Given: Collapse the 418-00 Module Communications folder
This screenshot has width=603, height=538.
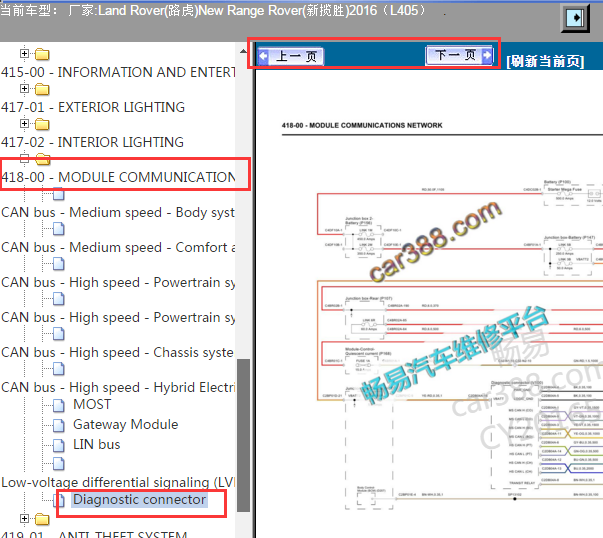Looking at the screenshot, I should tap(24, 158).
